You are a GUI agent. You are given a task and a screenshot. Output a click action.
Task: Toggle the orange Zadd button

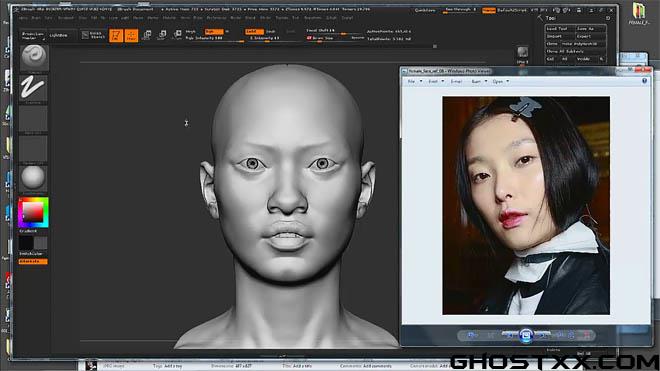(254, 32)
